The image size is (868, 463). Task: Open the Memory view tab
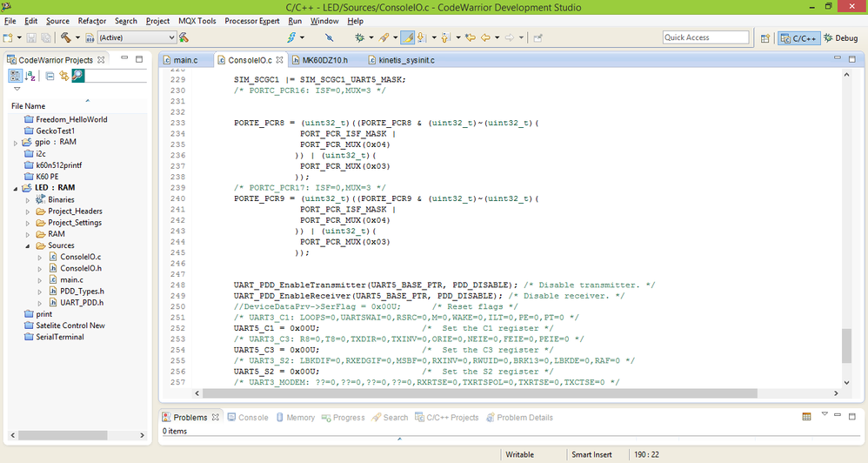tap(296, 417)
